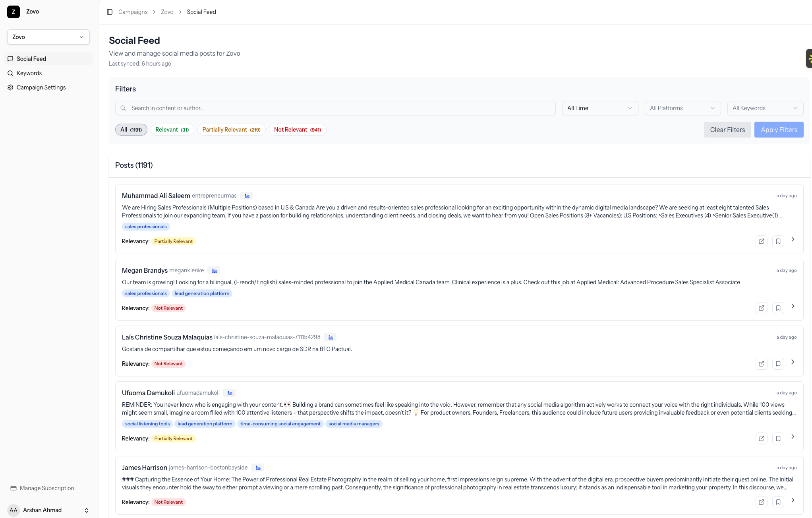Toggle the sidebar panel icon
This screenshot has height=518, width=812.
pos(110,12)
